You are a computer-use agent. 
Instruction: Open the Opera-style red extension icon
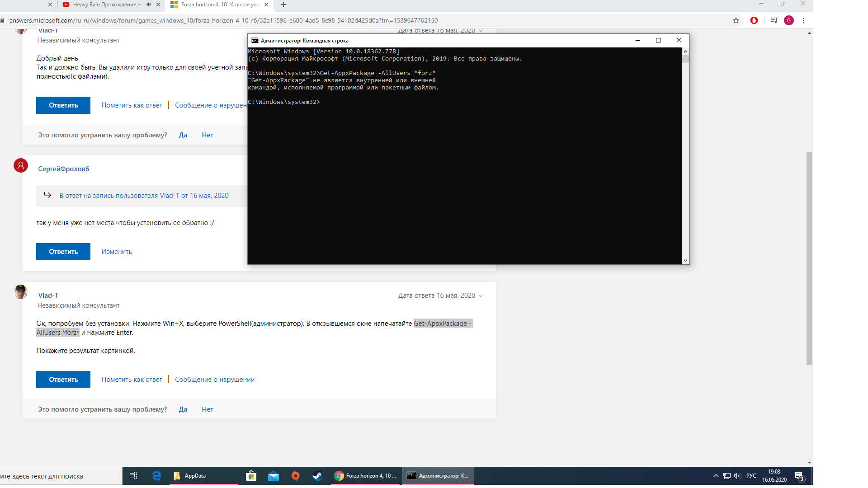pos(754,20)
